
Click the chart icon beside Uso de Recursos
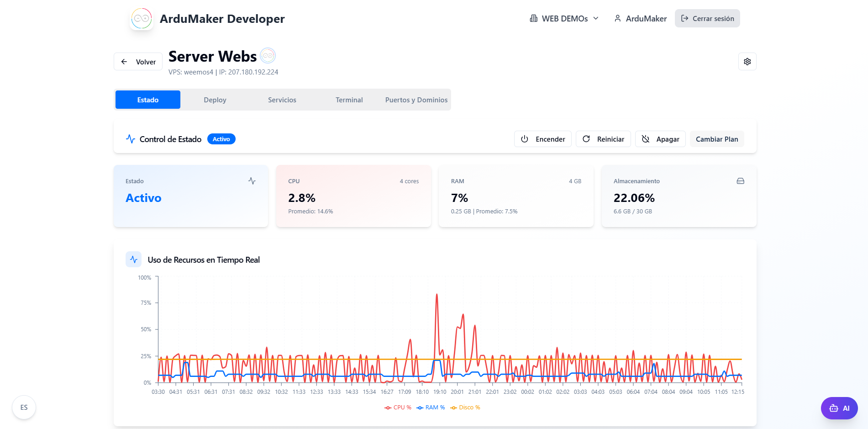point(133,260)
